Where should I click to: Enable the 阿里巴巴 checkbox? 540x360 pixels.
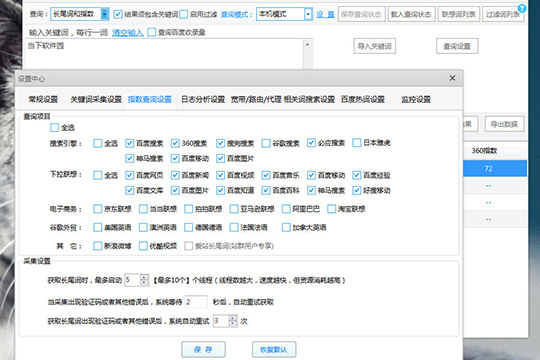(286, 209)
